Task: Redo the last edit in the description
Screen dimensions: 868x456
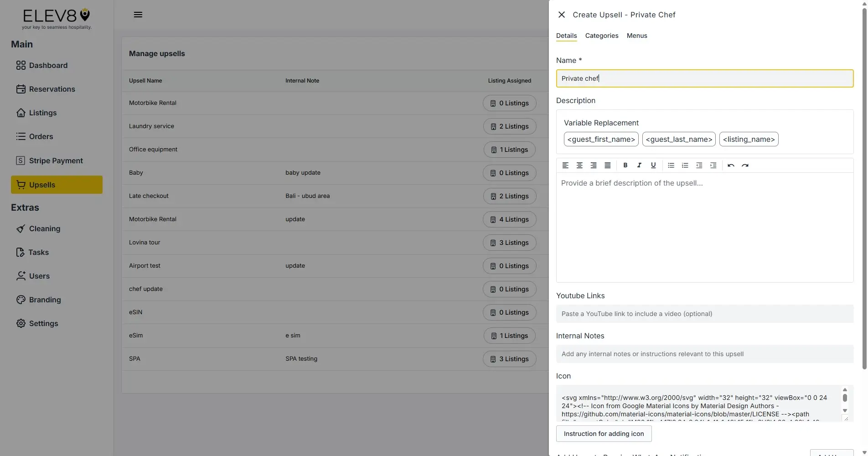Action: click(745, 165)
